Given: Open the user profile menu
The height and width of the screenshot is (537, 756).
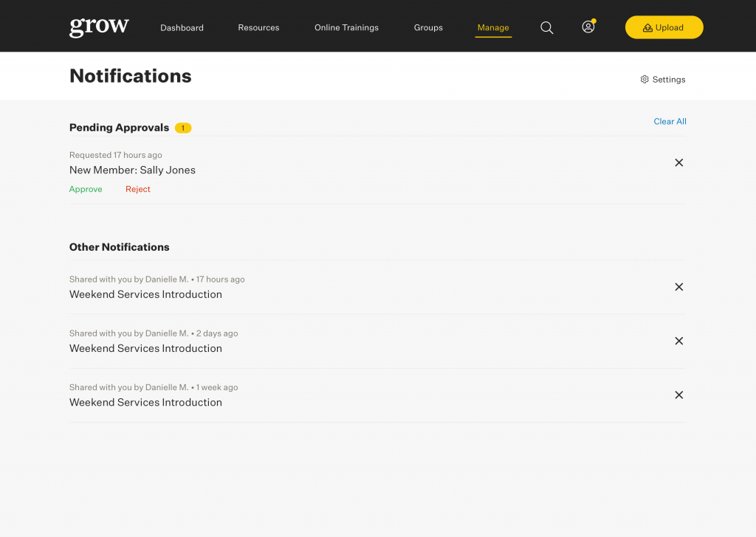Looking at the screenshot, I should pyautogui.click(x=588, y=27).
